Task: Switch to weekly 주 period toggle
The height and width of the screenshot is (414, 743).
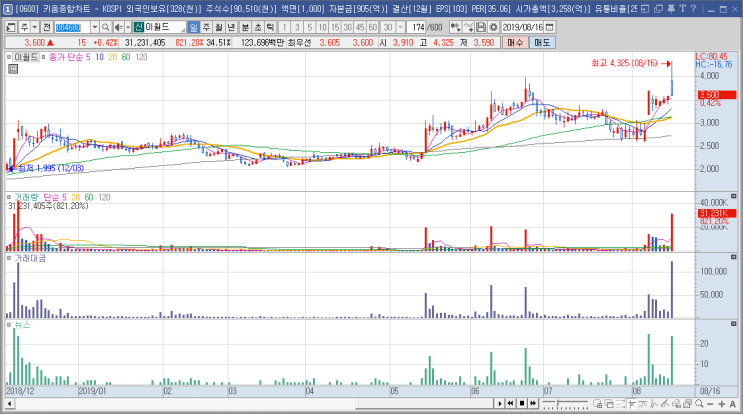Action: [x=206, y=27]
